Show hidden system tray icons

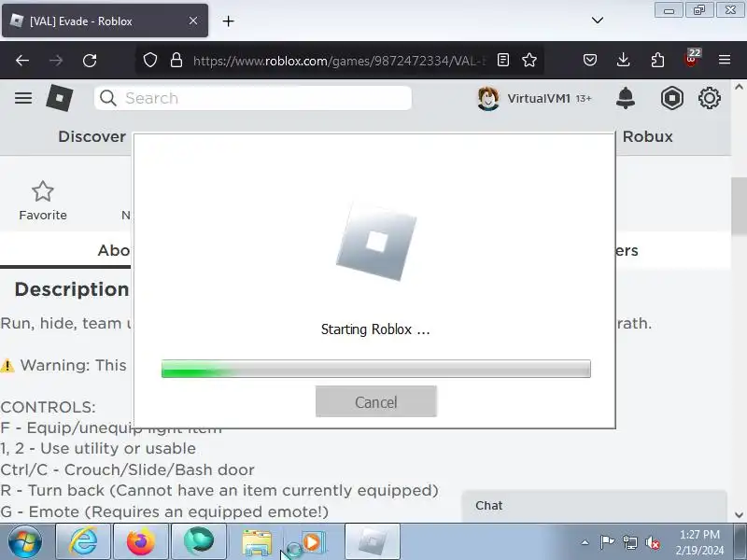pyautogui.click(x=585, y=542)
